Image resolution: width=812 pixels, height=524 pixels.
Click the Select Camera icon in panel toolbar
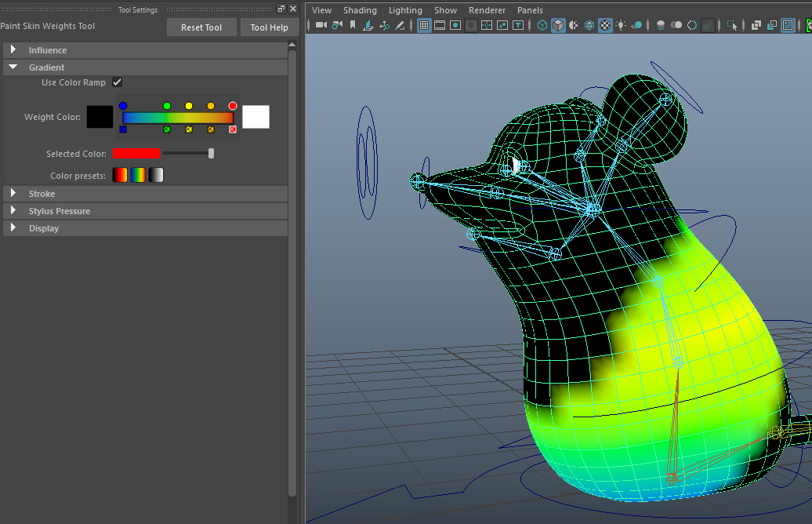tap(321, 25)
